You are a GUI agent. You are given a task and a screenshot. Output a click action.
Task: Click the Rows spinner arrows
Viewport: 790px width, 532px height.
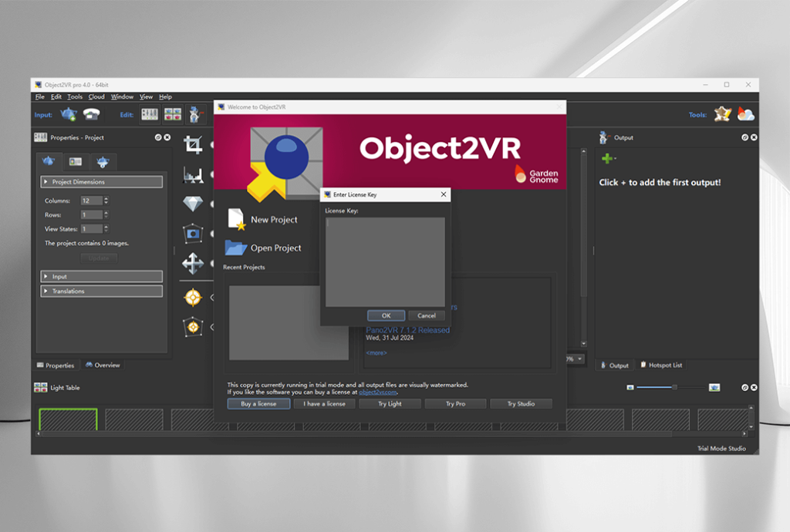point(106,214)
